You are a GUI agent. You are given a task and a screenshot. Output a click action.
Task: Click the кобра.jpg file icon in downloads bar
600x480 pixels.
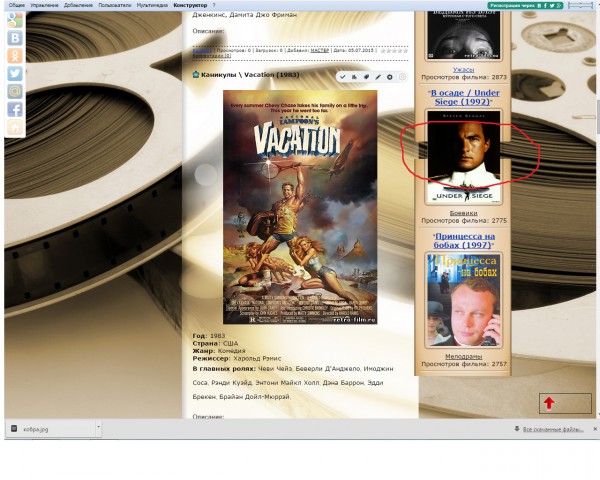pyautogui.click(x=14, y=428)
